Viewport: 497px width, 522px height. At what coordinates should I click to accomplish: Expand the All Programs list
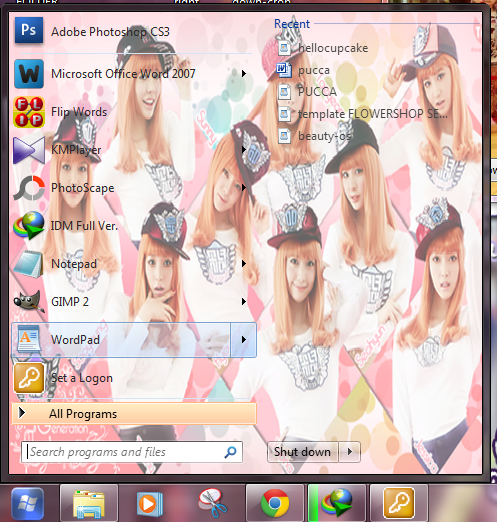coord(134,414)
